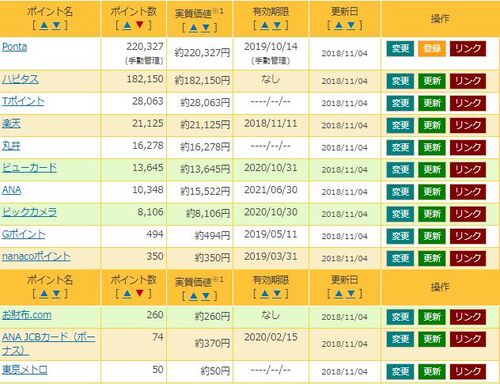This screenshot has width=500, height=384.
Task: Click 更新 button in ハピタス row
Action: [432, 81]
